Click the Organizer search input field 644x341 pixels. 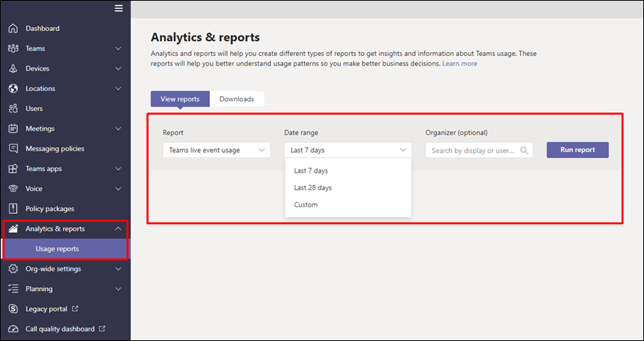479,151
